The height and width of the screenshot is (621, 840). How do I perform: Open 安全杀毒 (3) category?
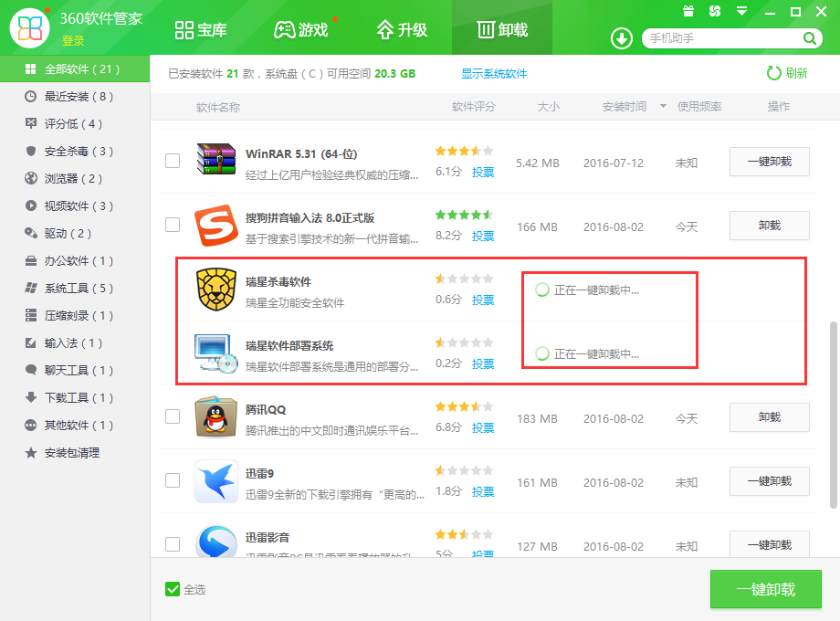click(75, 151)
